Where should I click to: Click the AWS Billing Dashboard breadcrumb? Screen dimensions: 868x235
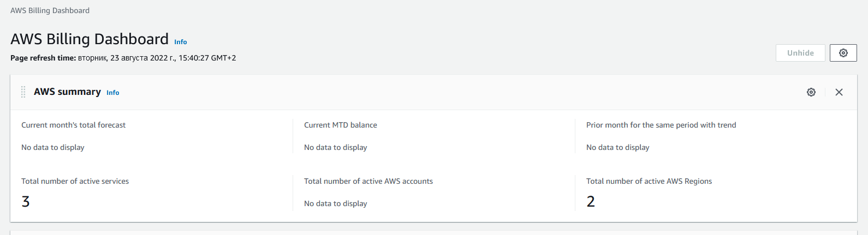[x=50, y=10]
